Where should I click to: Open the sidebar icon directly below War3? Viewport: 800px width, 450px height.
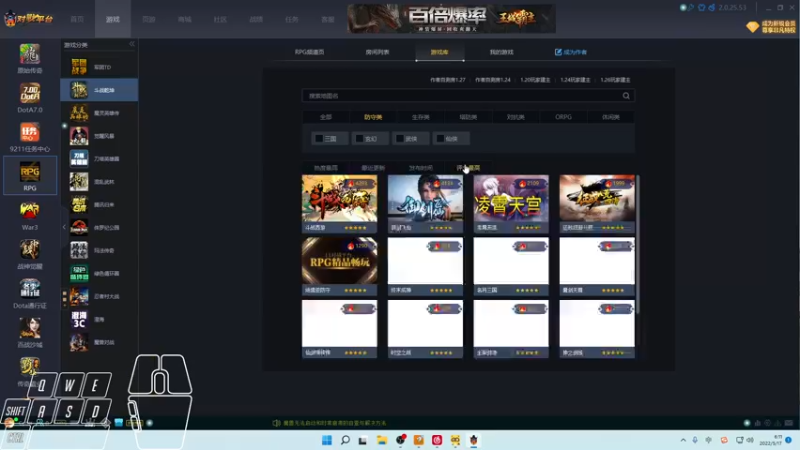(30, 250)
